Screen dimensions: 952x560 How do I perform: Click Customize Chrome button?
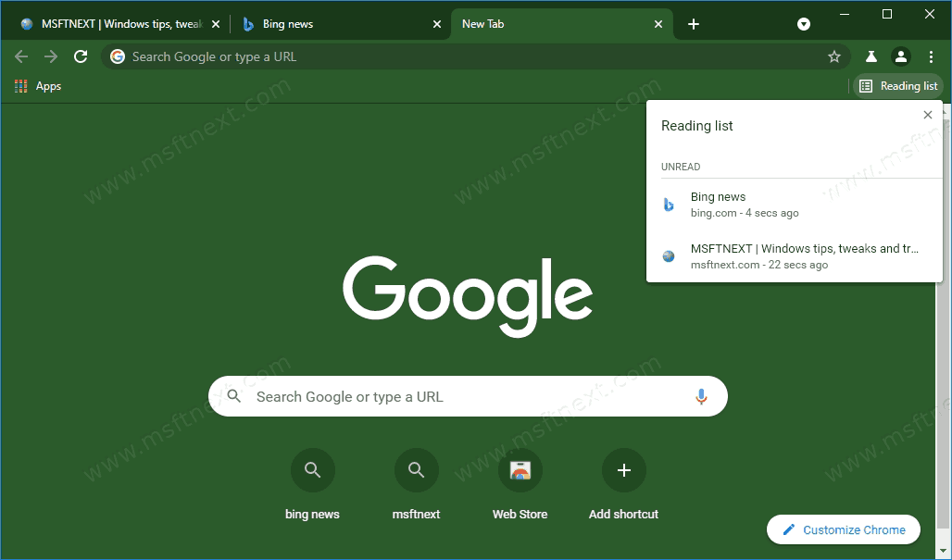[x=844, y=529]
